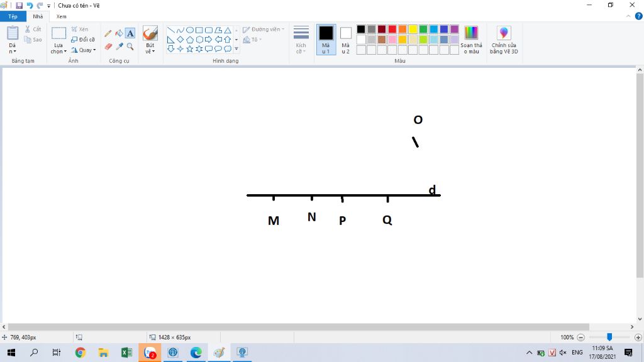This screenshot has width=644, height=362.
Task: Click the Dán paste clipboard icon
Action: tap(13, 34)
